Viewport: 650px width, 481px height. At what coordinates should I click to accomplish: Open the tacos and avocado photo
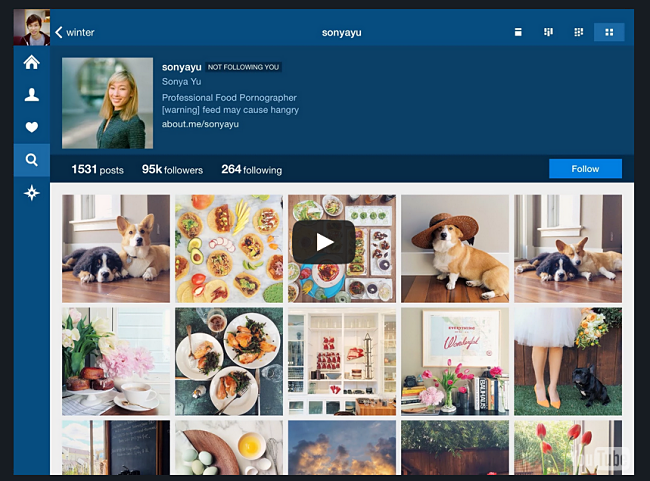pos(228,248)
